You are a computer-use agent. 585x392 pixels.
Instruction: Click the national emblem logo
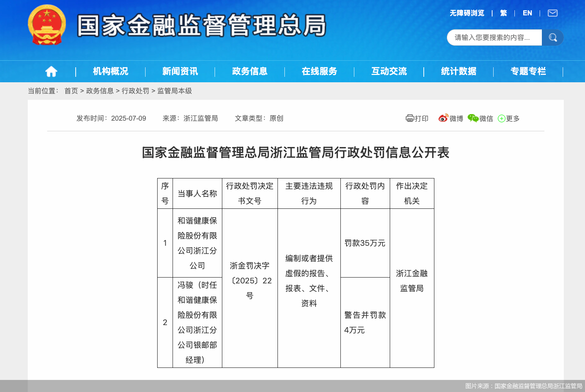click(47, 25)
